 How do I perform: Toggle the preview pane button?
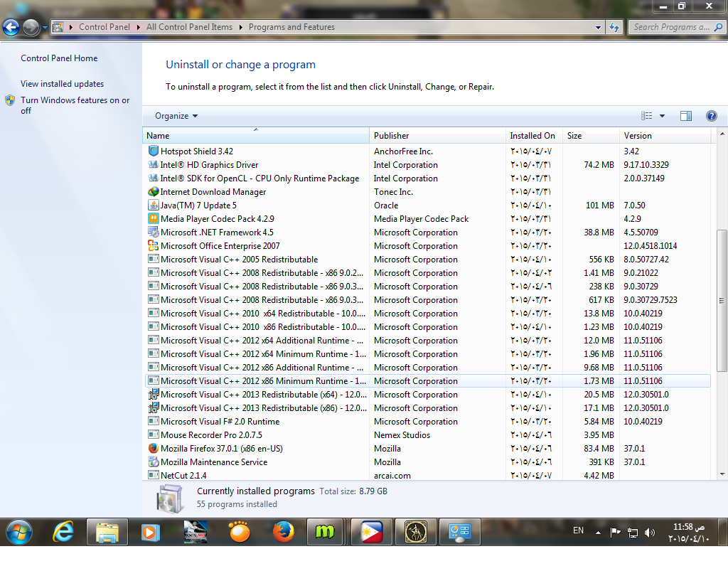coord(686,116)
